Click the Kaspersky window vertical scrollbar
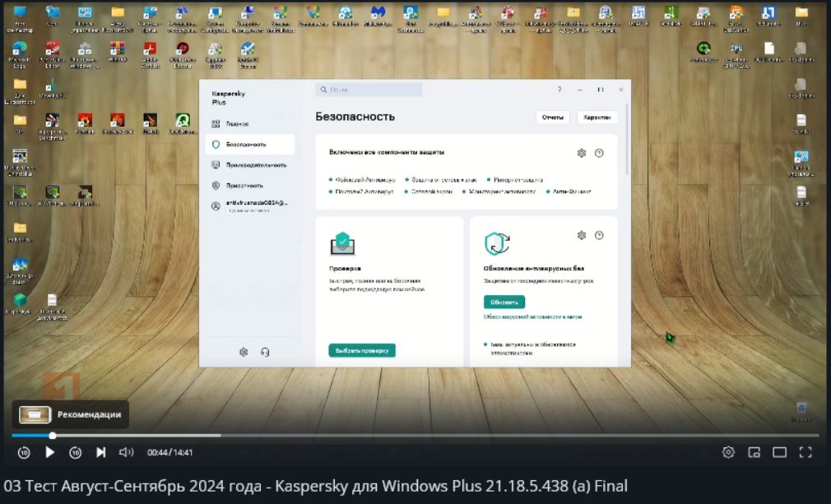Screen dimensions: 831x504 (628, 139)
